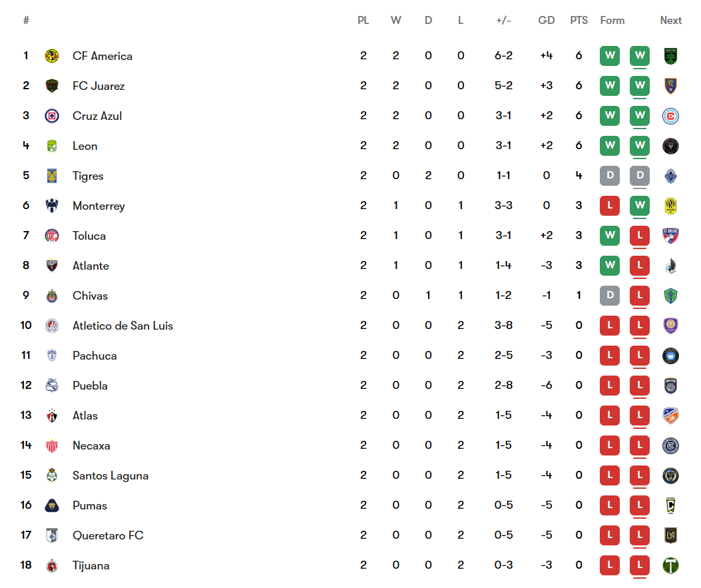The image size is (701, 588).
Task: Open Cruz Azul's next opponent badge
Action: (670, 117)
